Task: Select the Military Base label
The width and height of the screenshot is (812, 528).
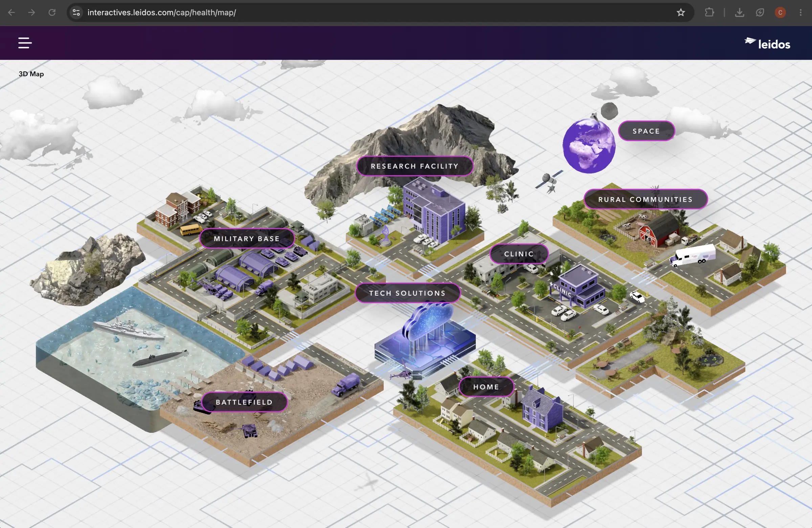Action: [247, 239]
